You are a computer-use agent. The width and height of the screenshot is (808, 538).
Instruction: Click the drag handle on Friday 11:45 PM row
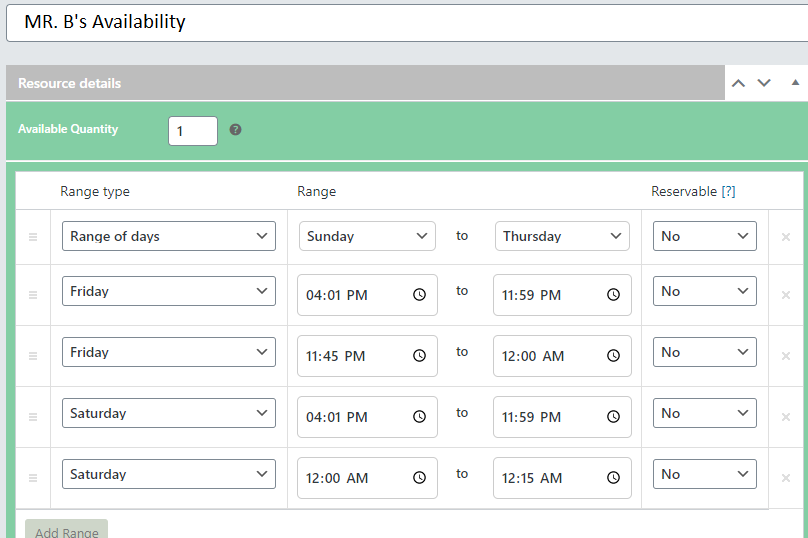[x=33, y=356]
